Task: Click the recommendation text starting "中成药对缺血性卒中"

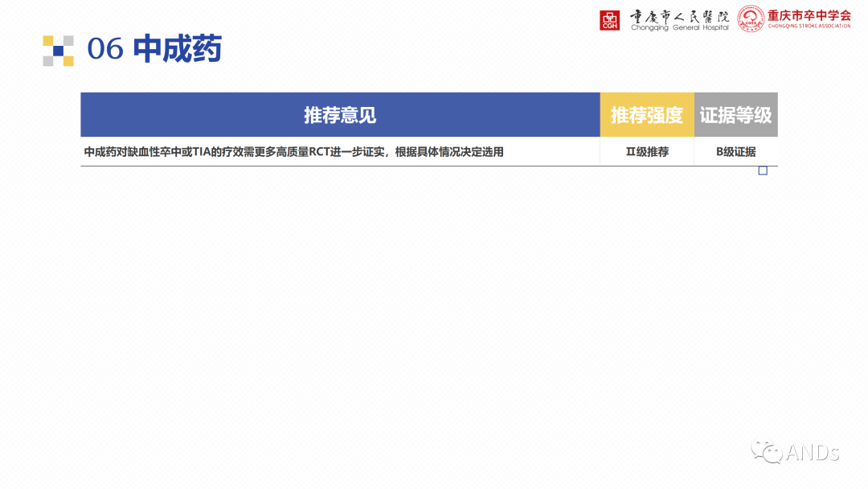Action: 293,152
